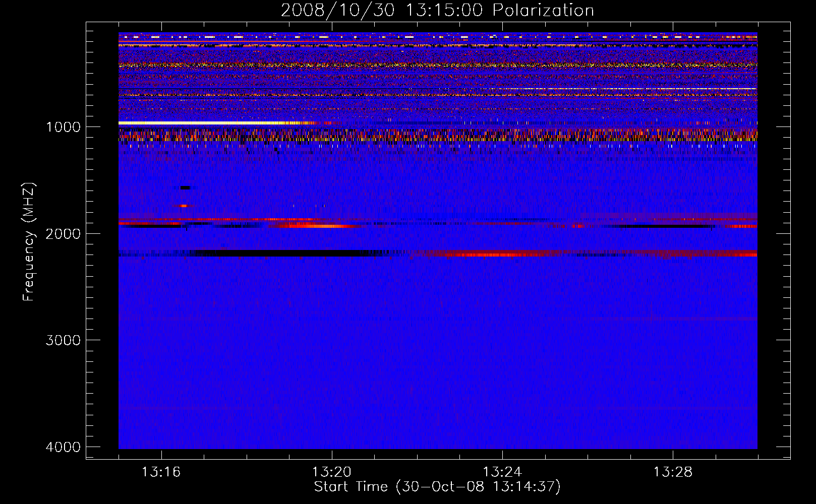
Task: Click the 2000 frequency tick label
Action: pyautogui.click(x=63, y=233)
